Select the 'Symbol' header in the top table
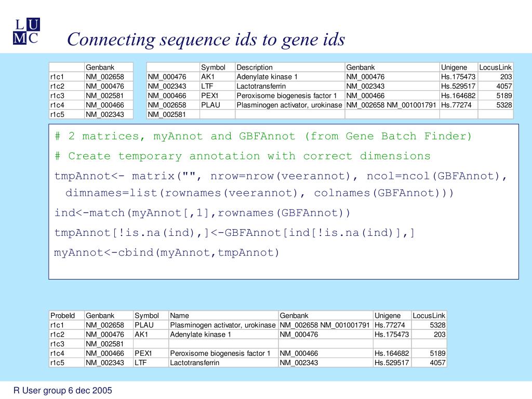Screen dimensions: 532x399 click(213, 67)
